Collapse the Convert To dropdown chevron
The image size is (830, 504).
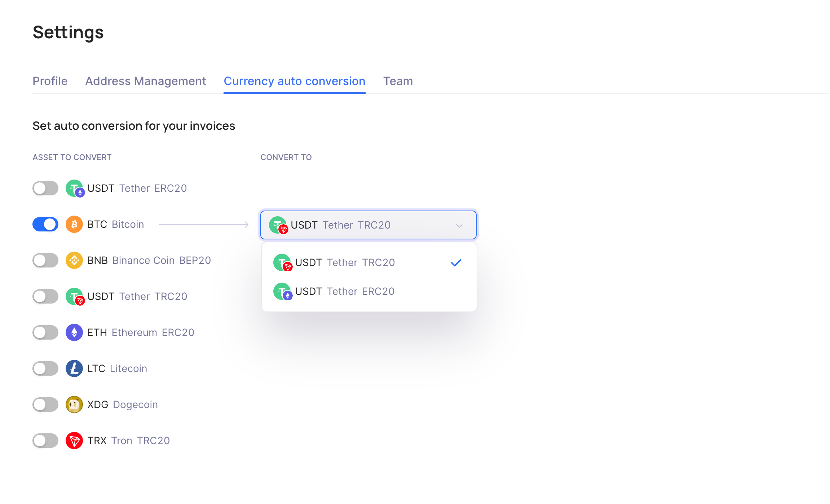459,226
